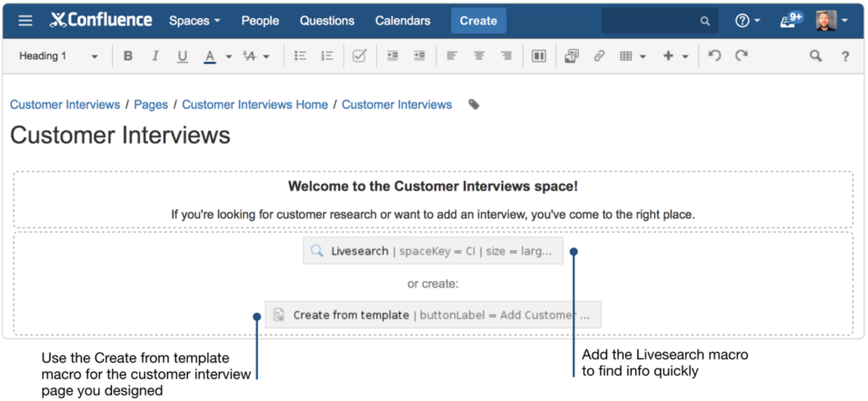Open notifications with the 9+ badge

(x=792, y=20)
